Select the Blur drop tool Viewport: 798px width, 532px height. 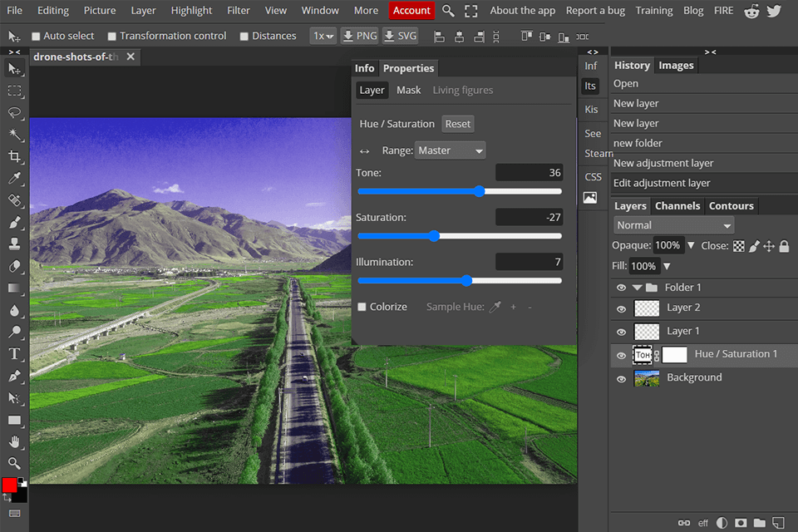pyautogui.click(x=14, y=310)
